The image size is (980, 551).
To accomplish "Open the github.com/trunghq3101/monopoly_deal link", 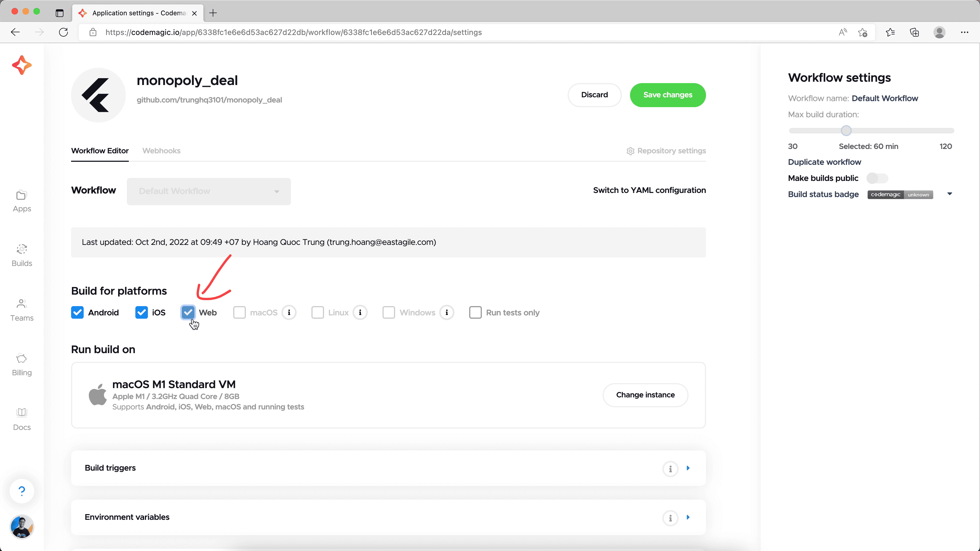I will [209, 100].
